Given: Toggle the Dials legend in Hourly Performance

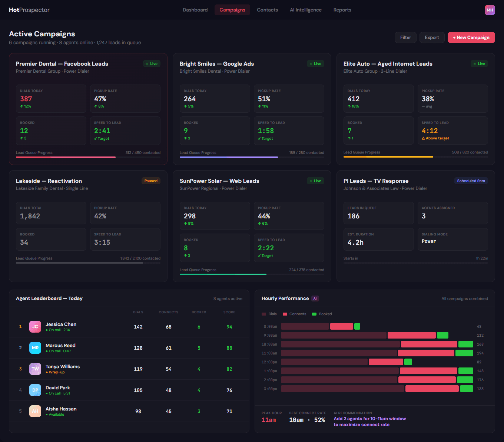Looking at the screenshot, I should click(x=269, y=314).
